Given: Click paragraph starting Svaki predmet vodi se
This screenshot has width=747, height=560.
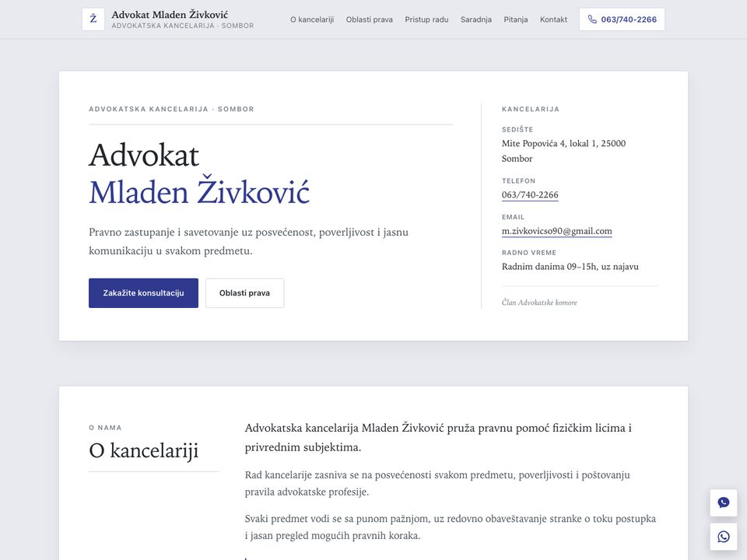Looking at the screenshot, I should tap(451, 527).
